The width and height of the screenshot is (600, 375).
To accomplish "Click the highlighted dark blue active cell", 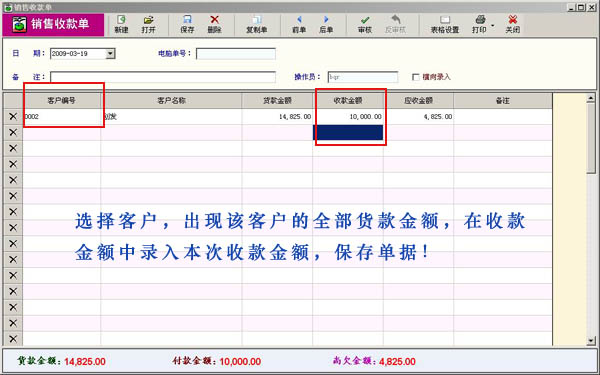I will [348, 132].
